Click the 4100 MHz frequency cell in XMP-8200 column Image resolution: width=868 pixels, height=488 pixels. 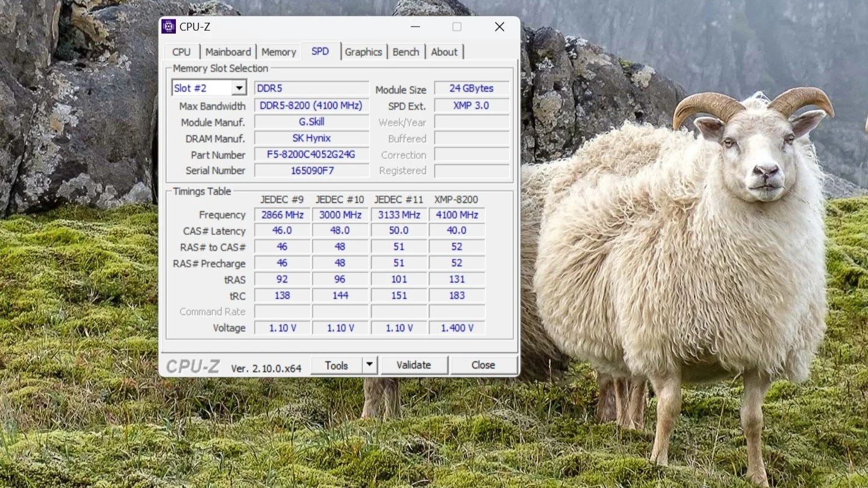(x=457, y=215)
